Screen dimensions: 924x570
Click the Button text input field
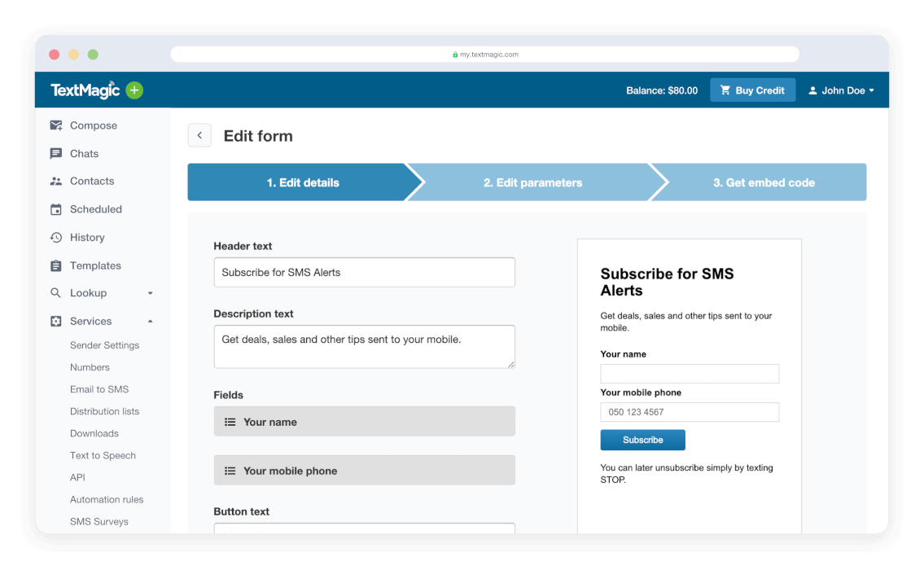(x=364, y=528)
